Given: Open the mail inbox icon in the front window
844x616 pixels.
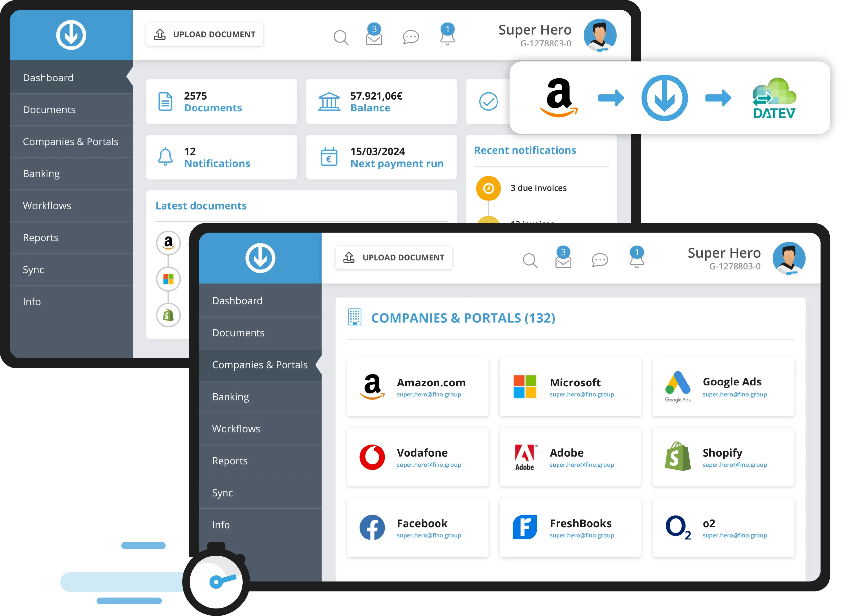Looking at the screenshot, I should pos(563,257).
